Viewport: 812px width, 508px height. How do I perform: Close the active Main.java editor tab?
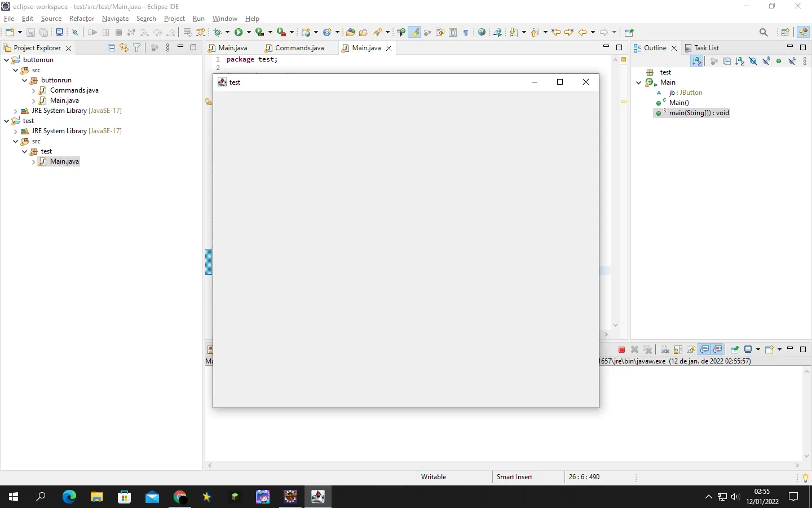pyautogui.click(x=389, y=48)
